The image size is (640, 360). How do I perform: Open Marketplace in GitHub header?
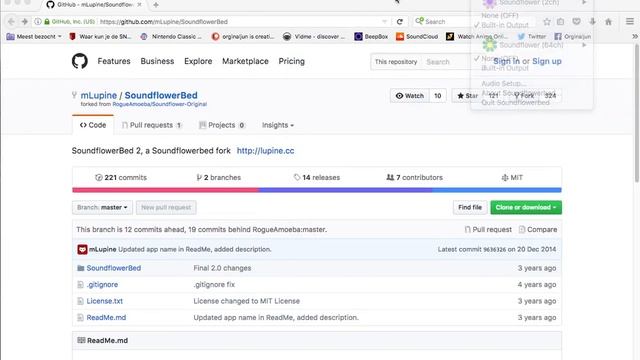[245, 61]
